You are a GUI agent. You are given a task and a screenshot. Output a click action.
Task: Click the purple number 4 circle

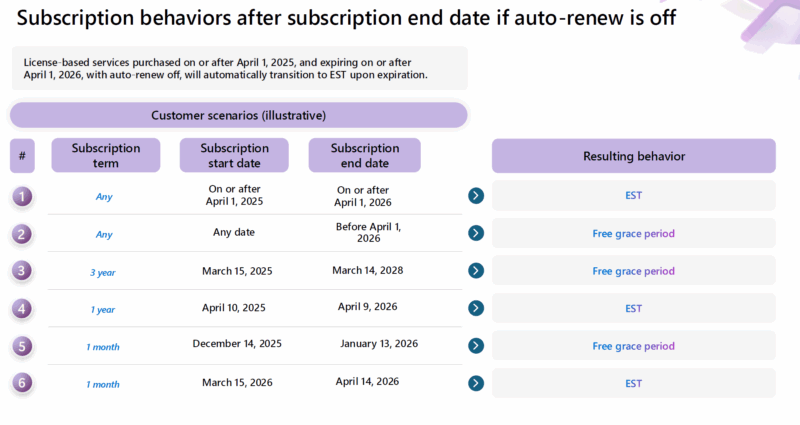pos(23,309)
